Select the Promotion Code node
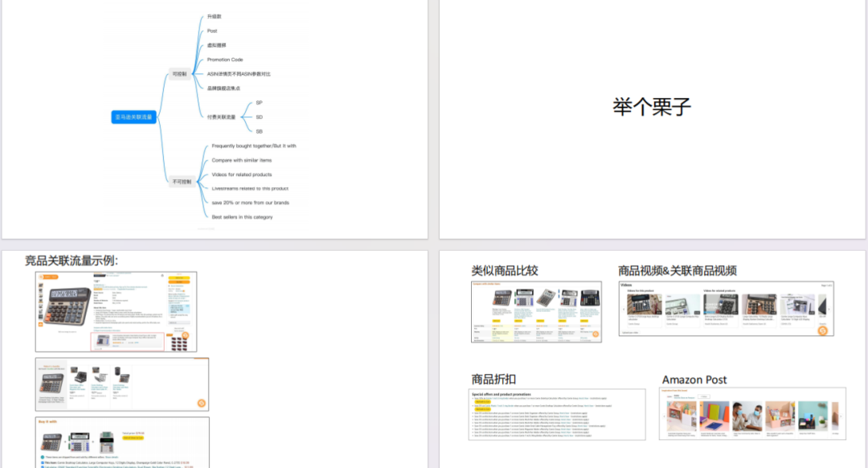The image size is (868, 468). (225, 60)
